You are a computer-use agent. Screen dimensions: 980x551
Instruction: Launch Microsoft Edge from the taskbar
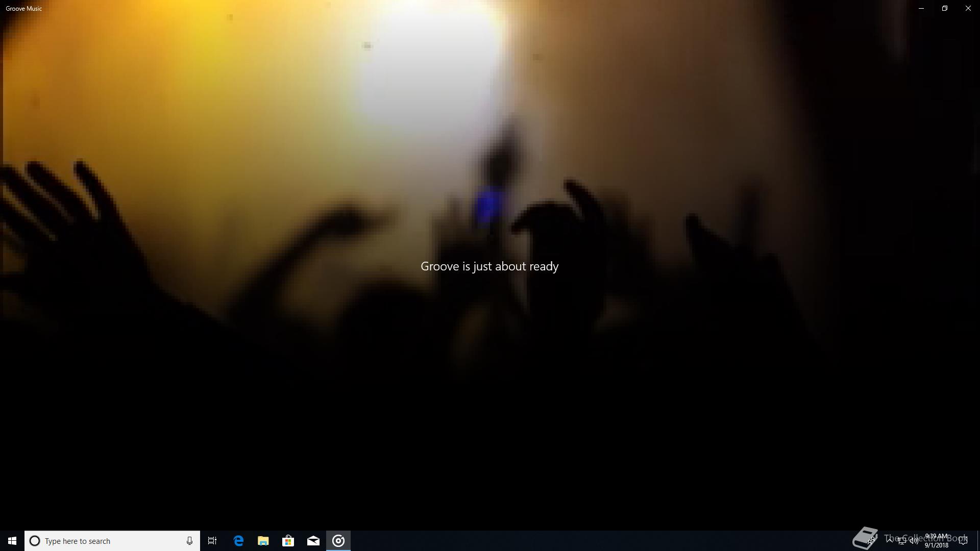tap(238, 541)
